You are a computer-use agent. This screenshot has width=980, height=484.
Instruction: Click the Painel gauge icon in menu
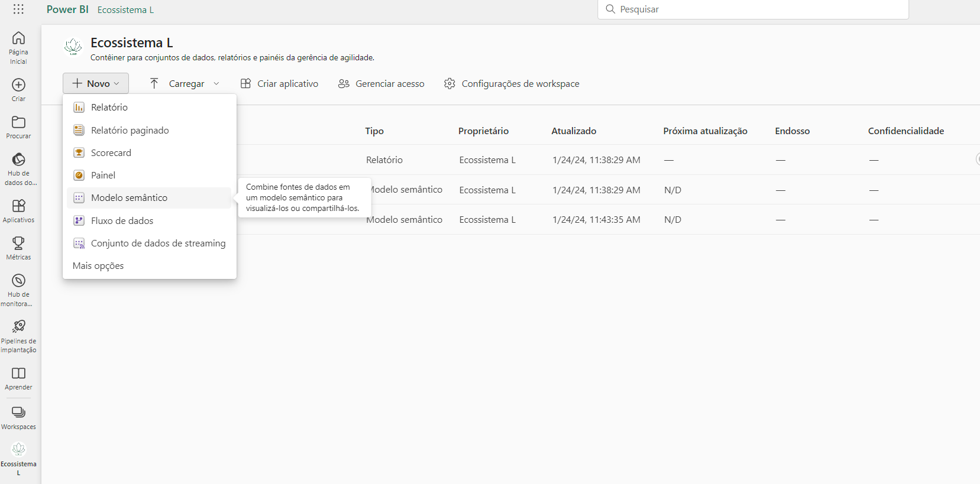coord(79,176)
